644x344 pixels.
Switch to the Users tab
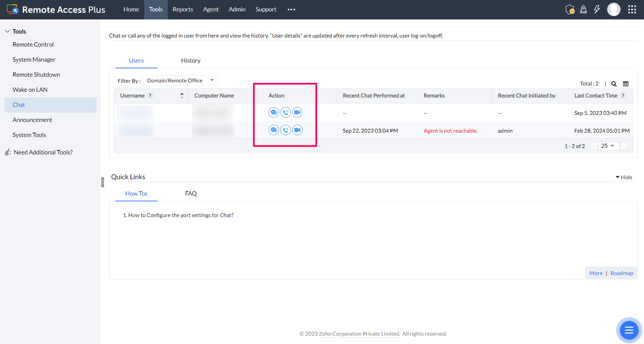tap(136, 61)
